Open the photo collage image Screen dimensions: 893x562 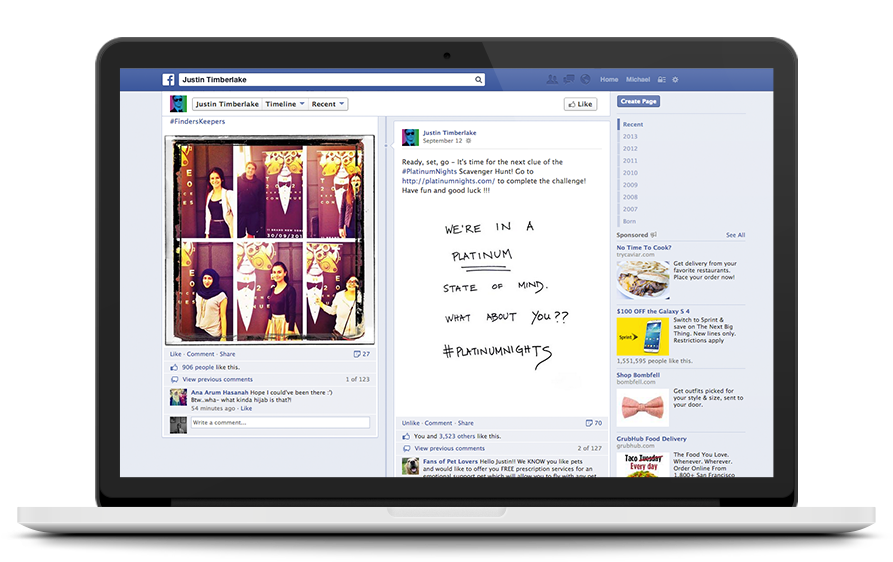pos(270,240)
